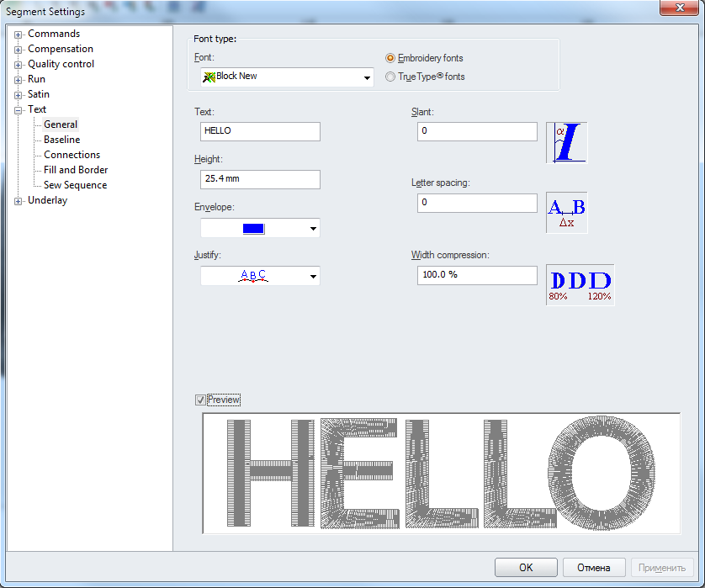Collapse the Text tree node

[x=18, y=110]
